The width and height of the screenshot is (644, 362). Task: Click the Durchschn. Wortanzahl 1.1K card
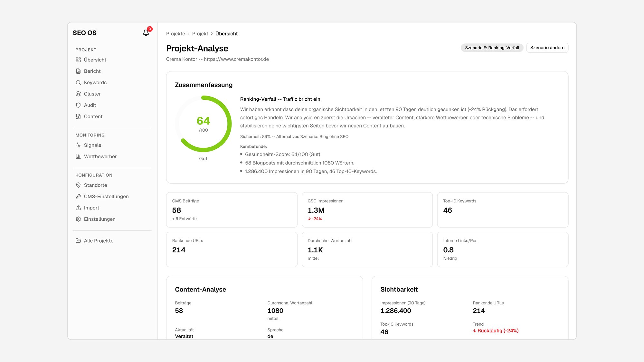tap(367, 249)
